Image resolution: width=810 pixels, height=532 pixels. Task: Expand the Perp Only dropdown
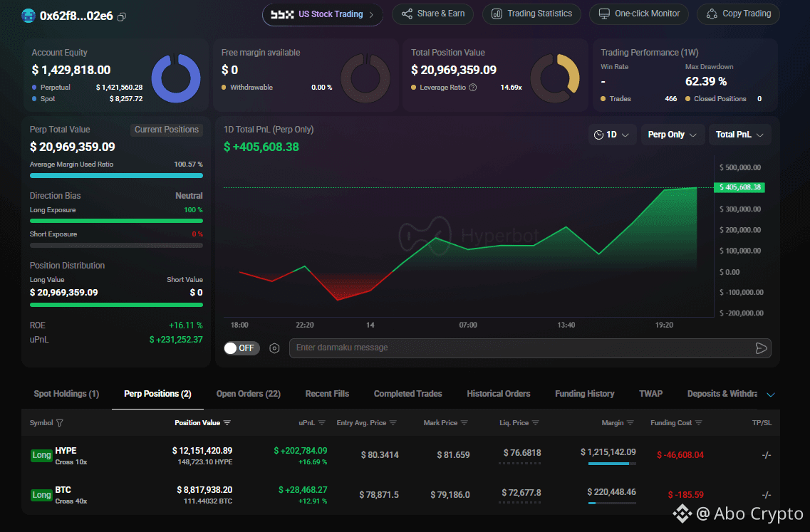tap(673, 135)
